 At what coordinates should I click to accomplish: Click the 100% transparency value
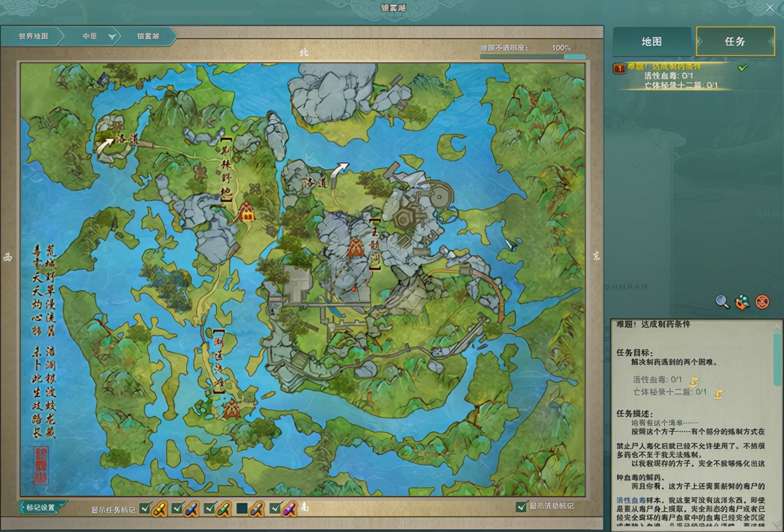pyautogui.click(x=561, y=48)
